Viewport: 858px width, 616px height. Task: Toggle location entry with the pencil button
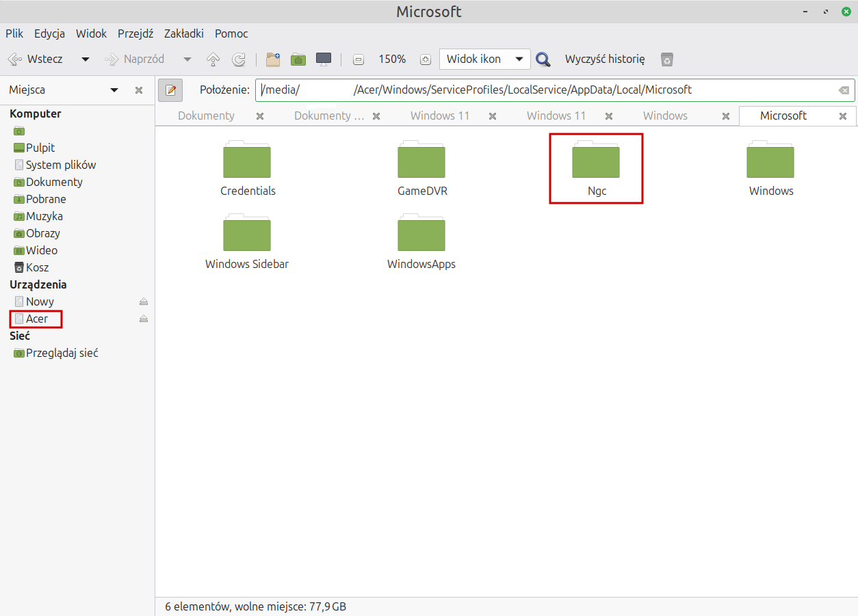[x=170, y=90]
